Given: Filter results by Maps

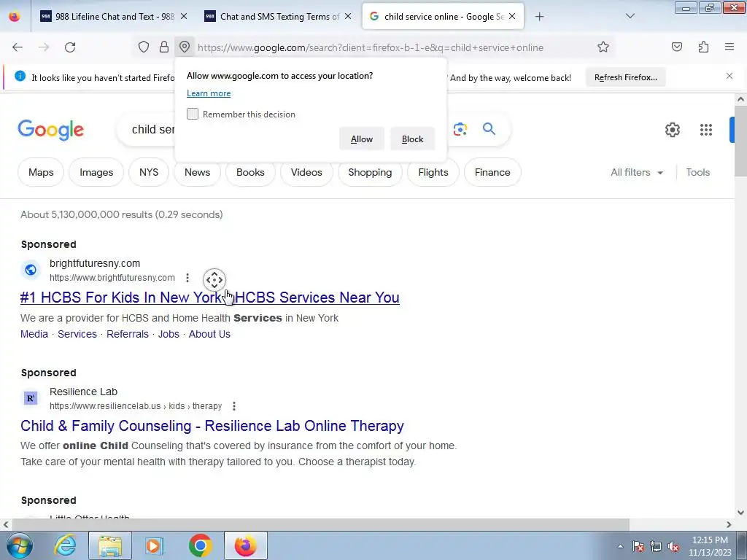Looking at the screenshot, I should point(41,172).
